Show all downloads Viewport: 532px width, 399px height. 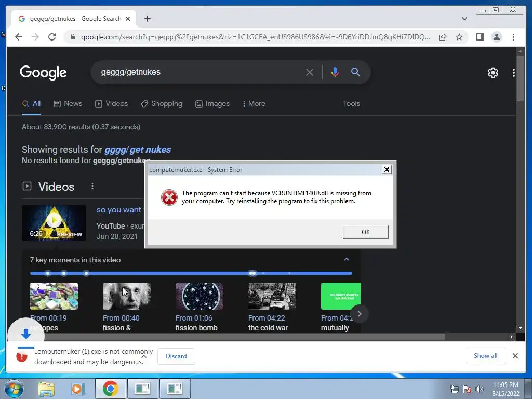point(486,355)
